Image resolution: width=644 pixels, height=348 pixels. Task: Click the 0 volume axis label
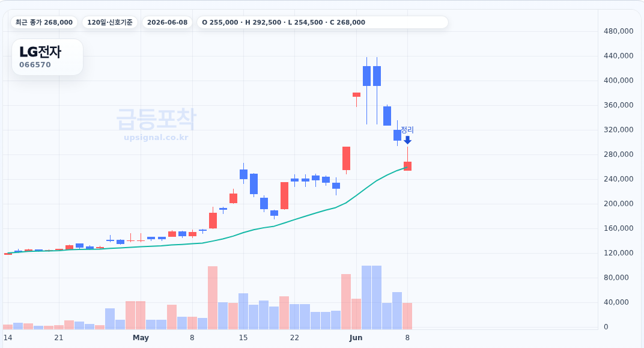point(606,327)
